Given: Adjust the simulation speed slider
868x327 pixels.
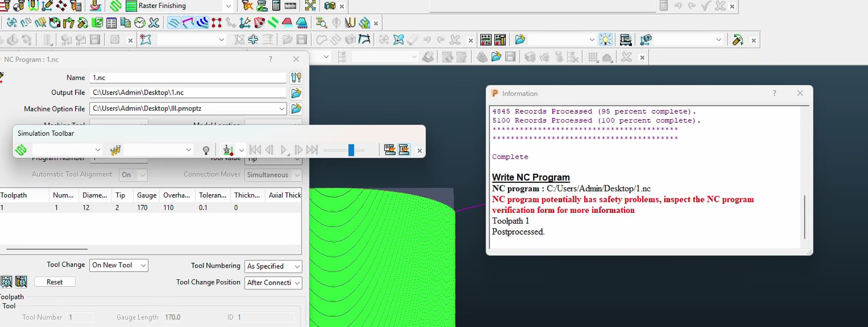Looking at the screenshot, I should [351, 150].
